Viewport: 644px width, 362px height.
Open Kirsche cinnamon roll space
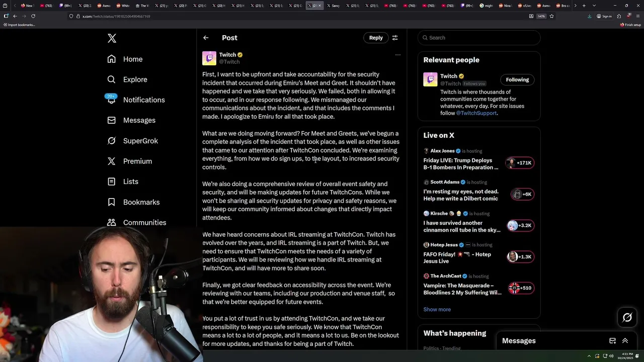coord(462,226)
